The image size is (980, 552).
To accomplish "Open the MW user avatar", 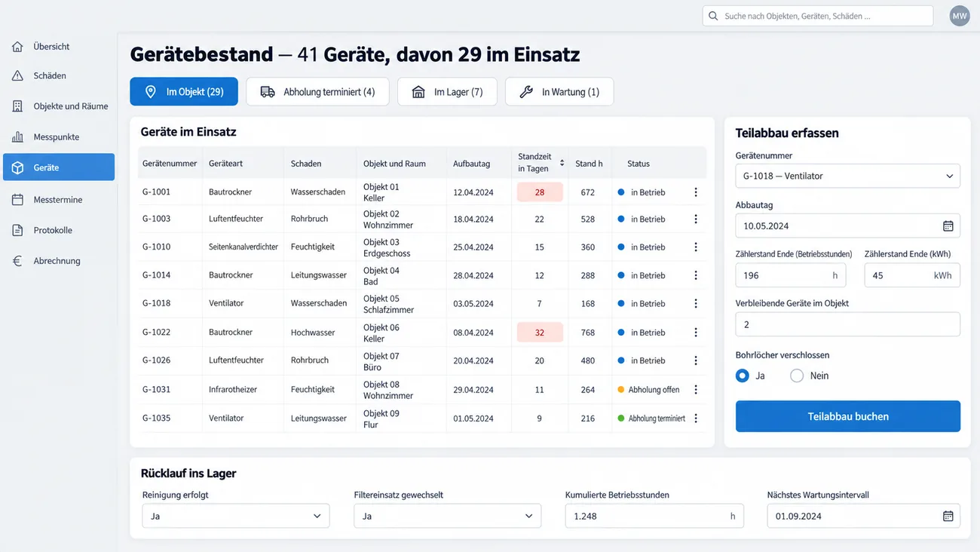I will [960, 16].
